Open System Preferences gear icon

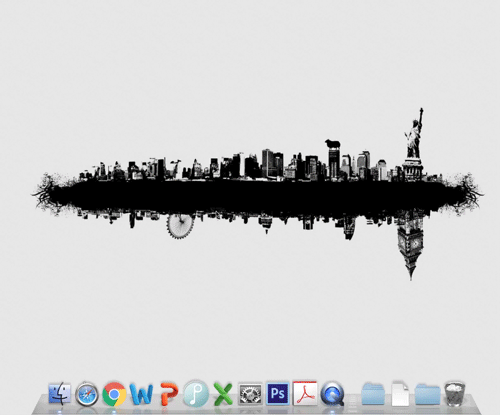click(251, 394)
